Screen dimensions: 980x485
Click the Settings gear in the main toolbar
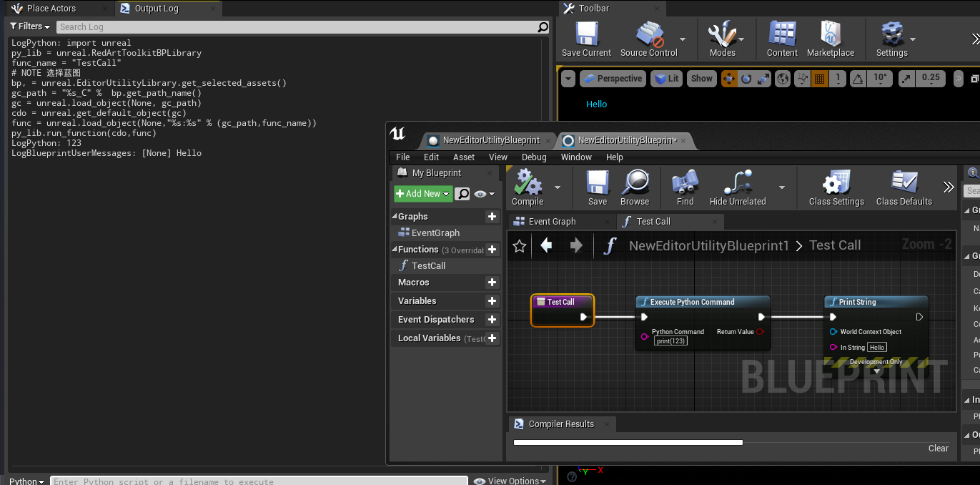point(891,39)
